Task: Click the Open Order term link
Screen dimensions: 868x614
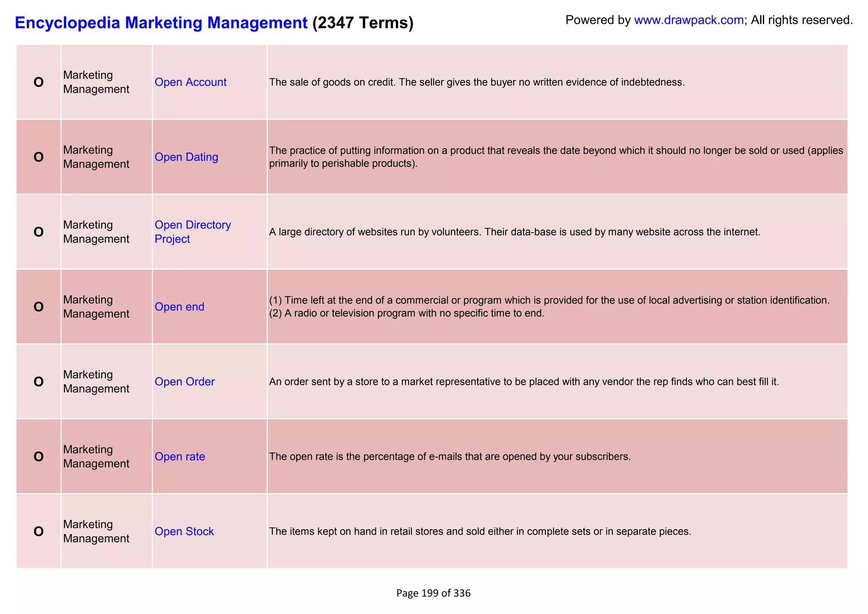Action: tap(184, 382)
